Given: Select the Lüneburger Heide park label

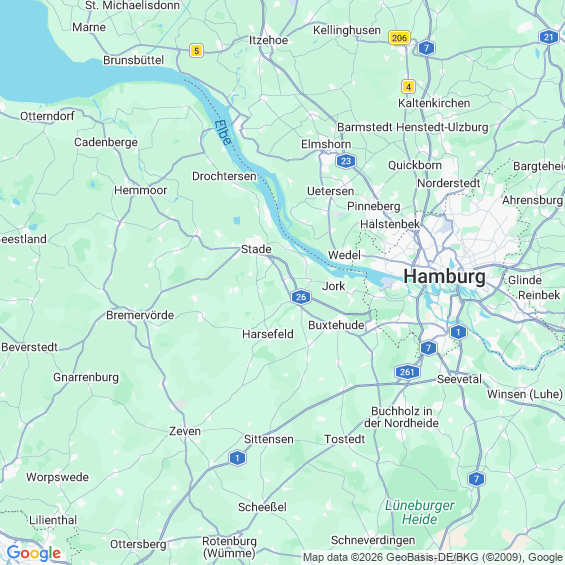Looking at the screenshot, I should tap(419, 512).
